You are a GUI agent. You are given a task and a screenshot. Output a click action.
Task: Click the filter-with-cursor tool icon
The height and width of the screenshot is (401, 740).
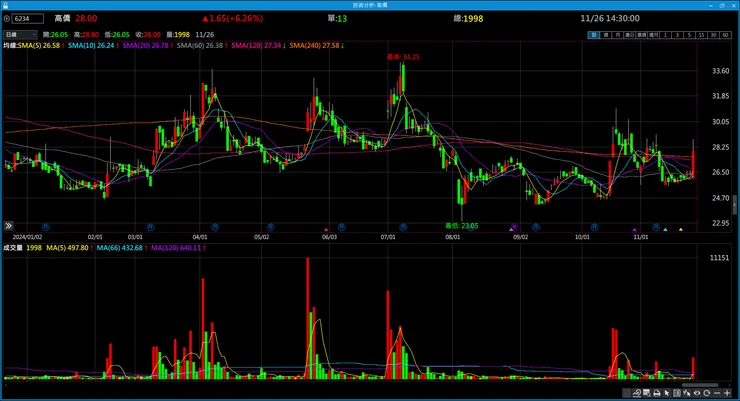point(687,393)
